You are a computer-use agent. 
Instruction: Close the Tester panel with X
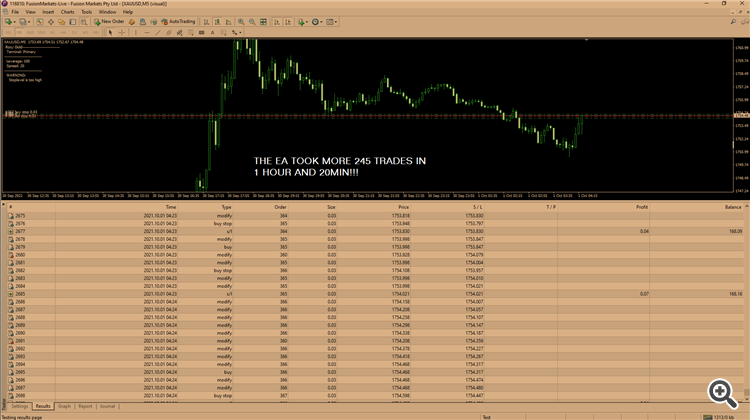3,204
